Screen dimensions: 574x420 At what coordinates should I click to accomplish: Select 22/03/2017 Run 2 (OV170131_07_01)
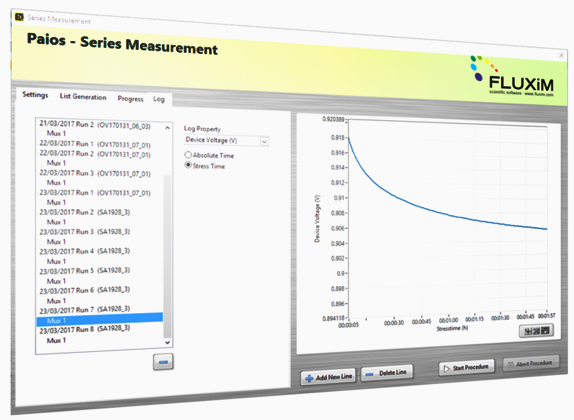[x=95, y=154]
